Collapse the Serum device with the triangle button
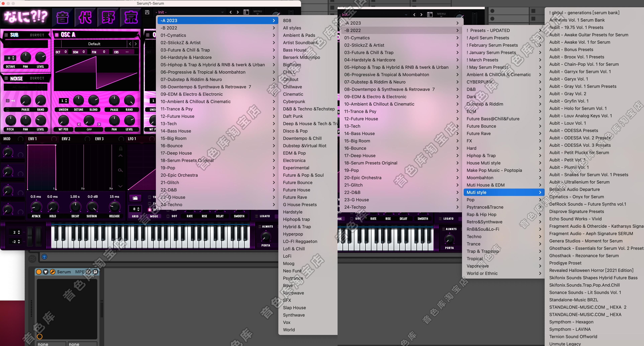Screen dimensions: 644x346 [45, 272]
